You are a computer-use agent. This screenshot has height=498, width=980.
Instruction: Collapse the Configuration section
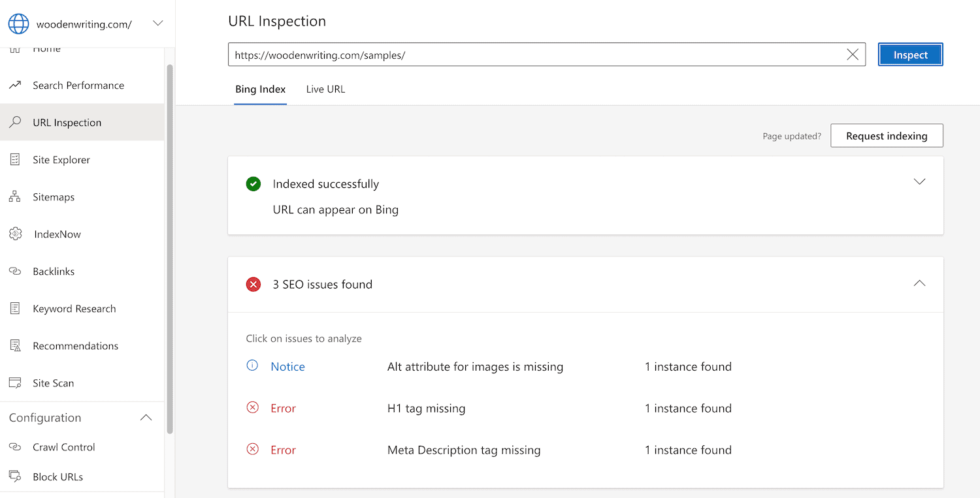[x=146, y=417]
